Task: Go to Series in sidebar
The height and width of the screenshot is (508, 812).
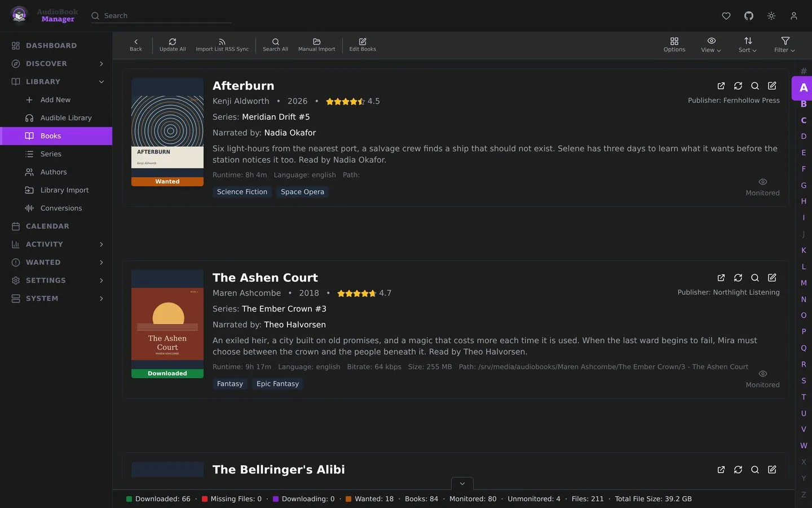Action: tap(56, 154)
